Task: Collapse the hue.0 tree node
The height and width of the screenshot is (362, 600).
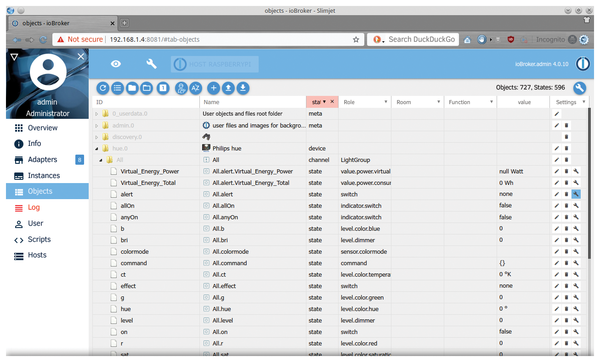Action: pyautogui.click(x=96, y=148)
